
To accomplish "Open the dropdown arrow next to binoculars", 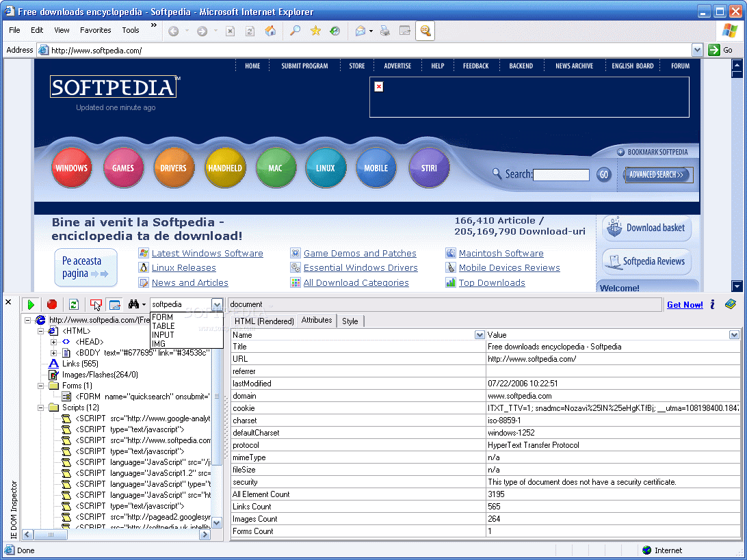I will [144, 305].
